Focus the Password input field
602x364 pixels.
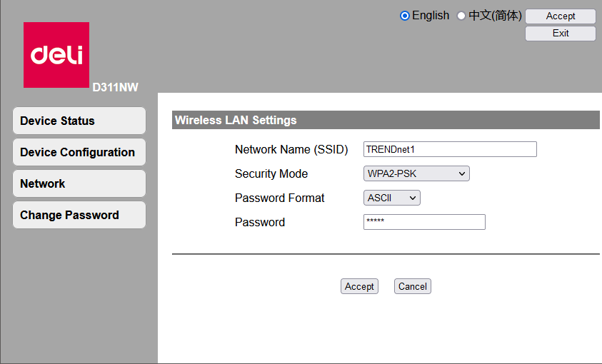click(424, 222)
